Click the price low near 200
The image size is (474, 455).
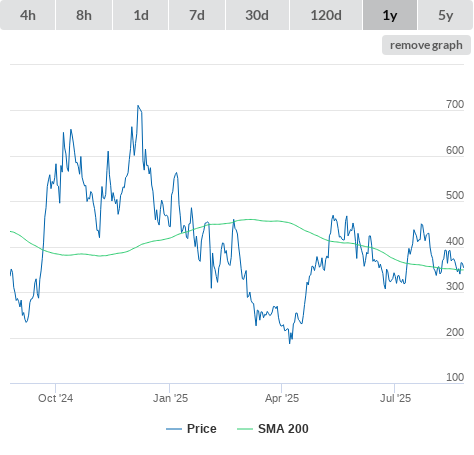point(290,343)
